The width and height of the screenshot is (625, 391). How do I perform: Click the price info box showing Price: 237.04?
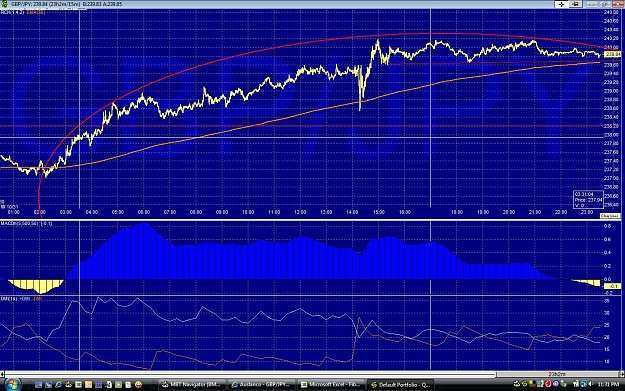tap(588, 200)
